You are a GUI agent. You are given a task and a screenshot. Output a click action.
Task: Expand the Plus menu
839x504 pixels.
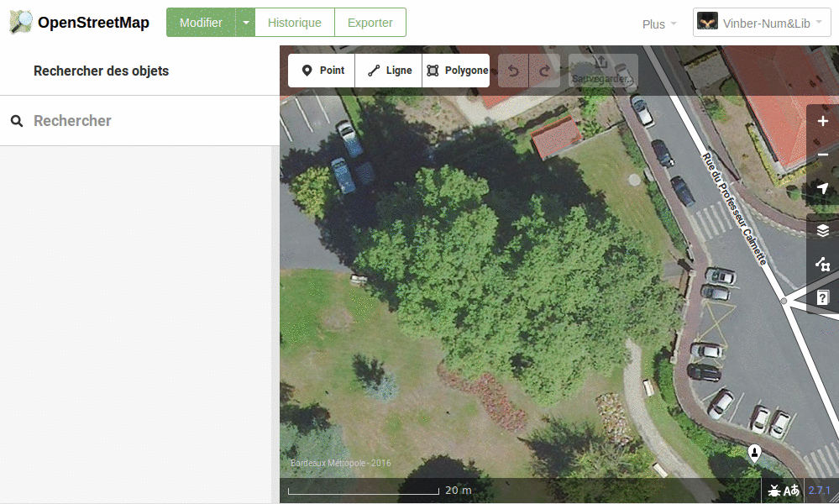pyautogui.click(x=659, y=24)
